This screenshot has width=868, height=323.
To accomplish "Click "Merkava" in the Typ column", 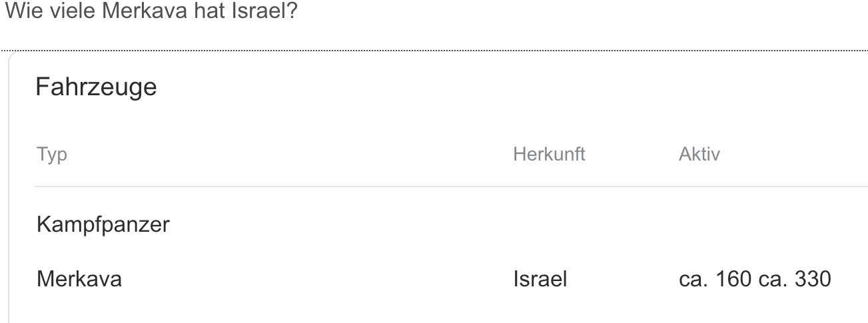I will click(x=79, y=279).
